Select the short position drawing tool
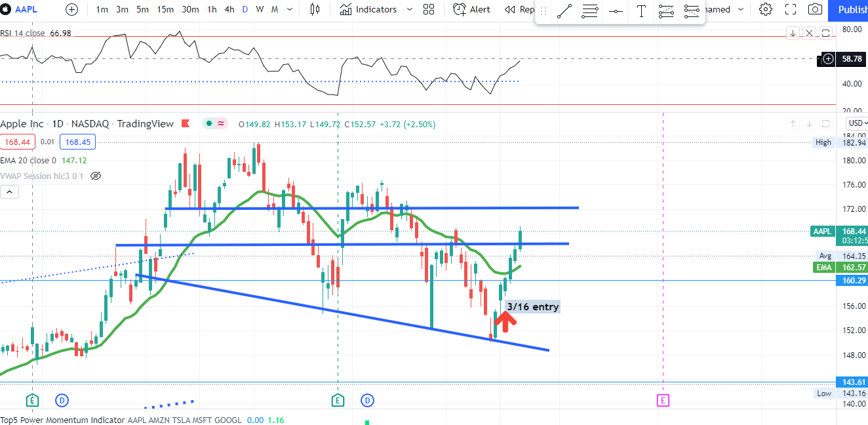868x425 pixels. point(692,10)
